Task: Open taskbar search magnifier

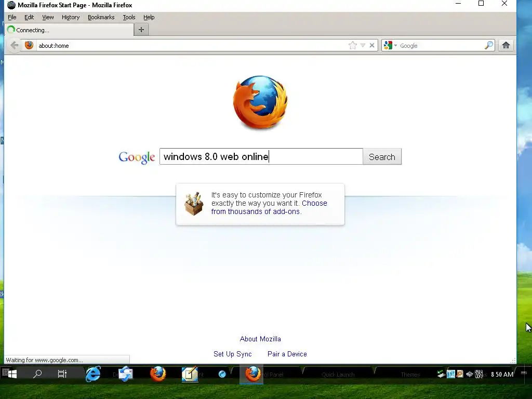Action: click(x=37, y=374)
